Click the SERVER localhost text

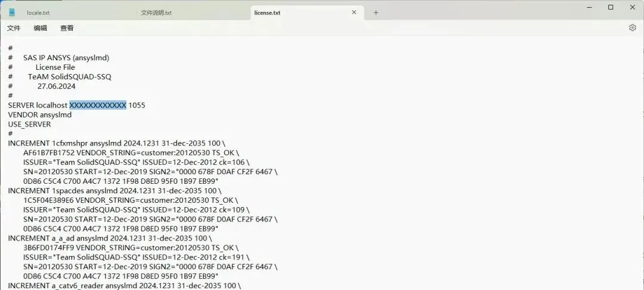point(38,105)
